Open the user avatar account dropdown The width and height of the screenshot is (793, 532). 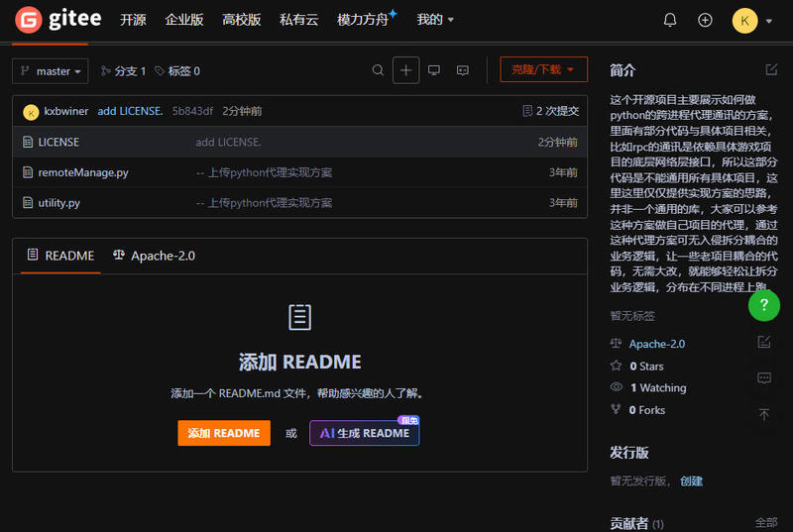pos(751,20)
